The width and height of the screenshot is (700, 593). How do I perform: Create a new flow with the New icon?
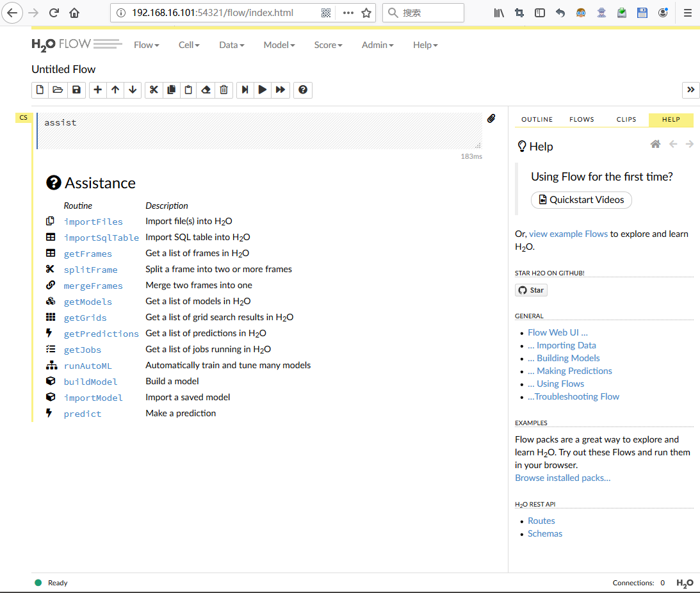point(40,90)
